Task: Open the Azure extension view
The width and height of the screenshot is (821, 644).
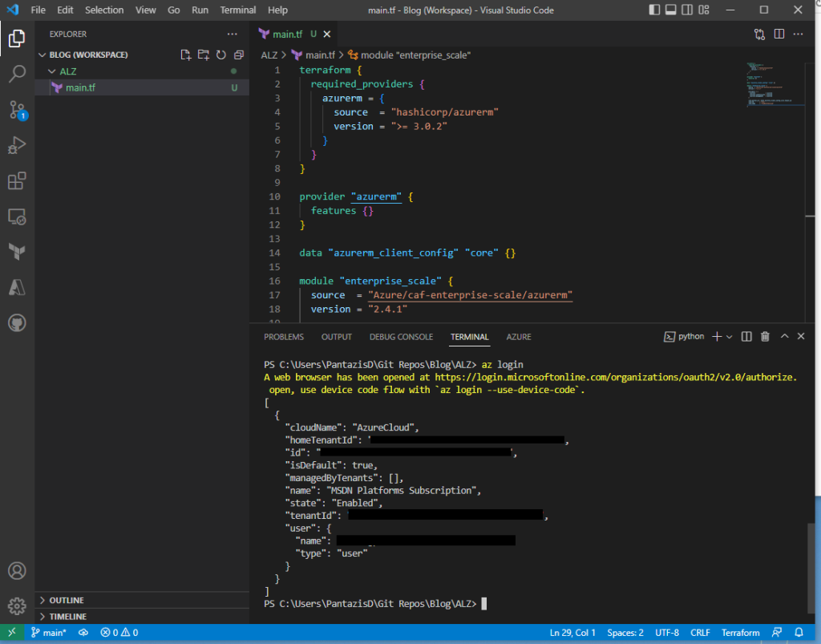Action: coord(17,286)
